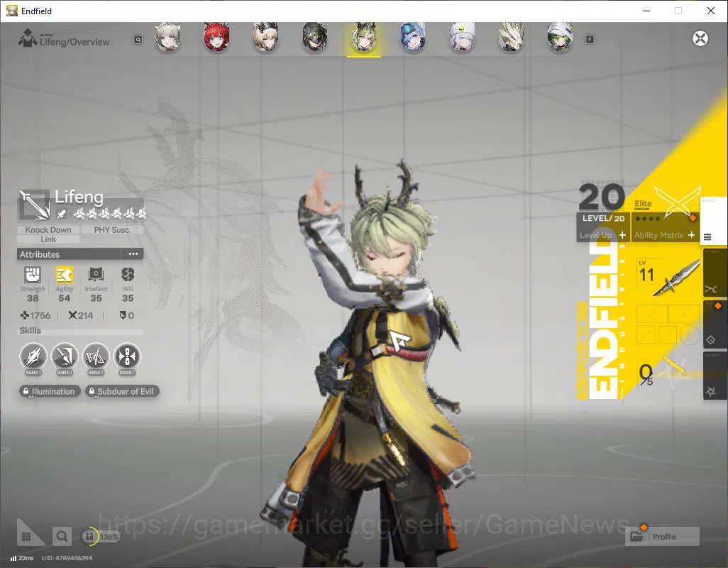Select the white overview side tab

click(x=714, y=222)
